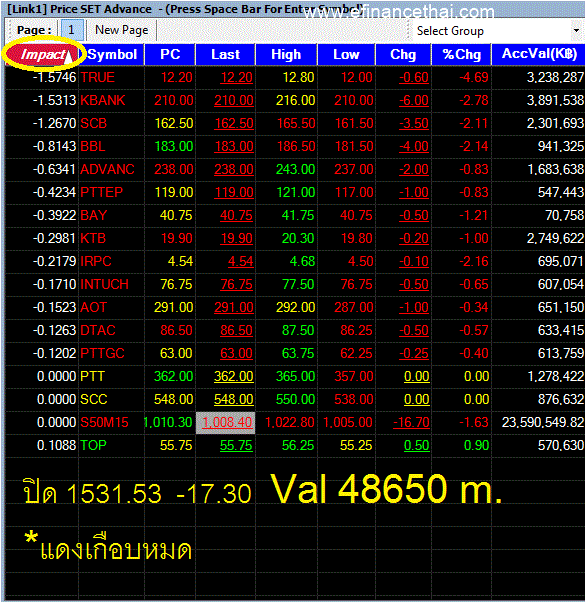Click DTAC previous close 86.50
Image resolution: width=585 pixels, height=602 pixels.
(176, 331)
